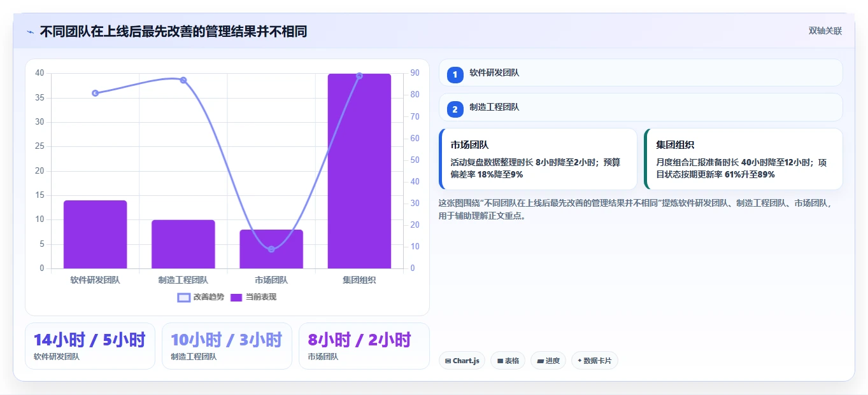Click the 50 tick on right axis
The width and height of the screenshot is (868, 395).
[415, 160]
